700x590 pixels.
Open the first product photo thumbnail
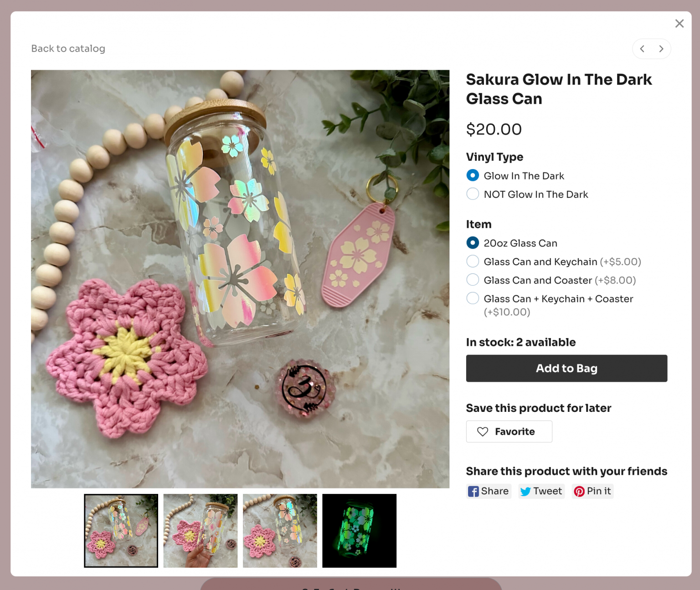121,531
